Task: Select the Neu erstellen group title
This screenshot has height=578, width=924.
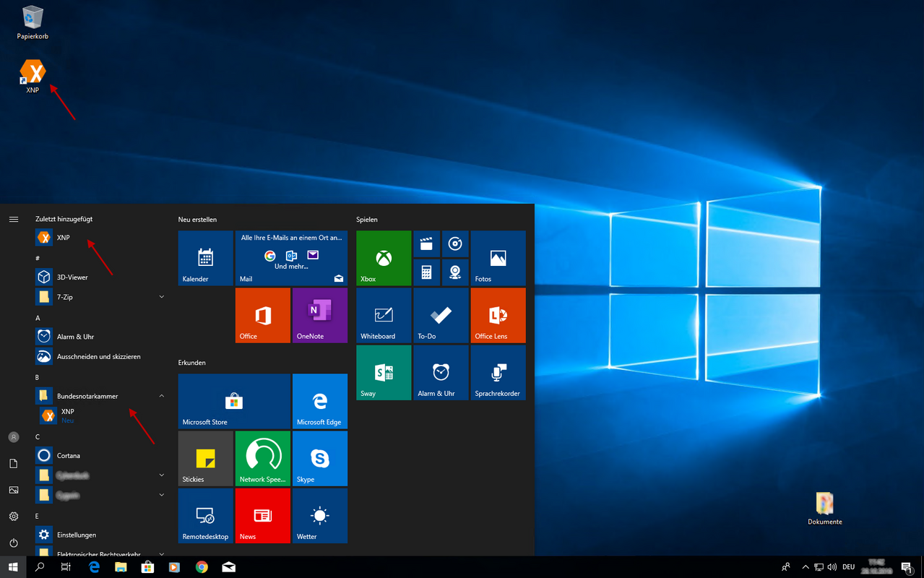Action: tap(197, 219)
